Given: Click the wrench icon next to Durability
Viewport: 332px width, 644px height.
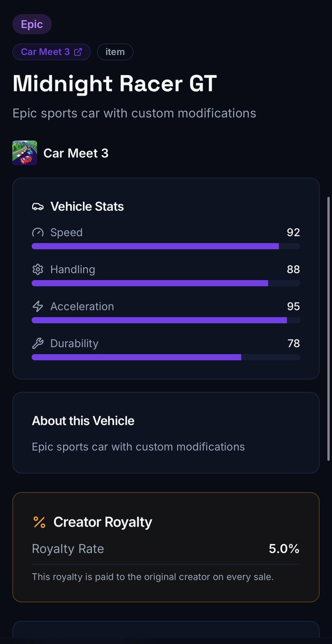Looking at the screenshot, I should click(38, 343).
